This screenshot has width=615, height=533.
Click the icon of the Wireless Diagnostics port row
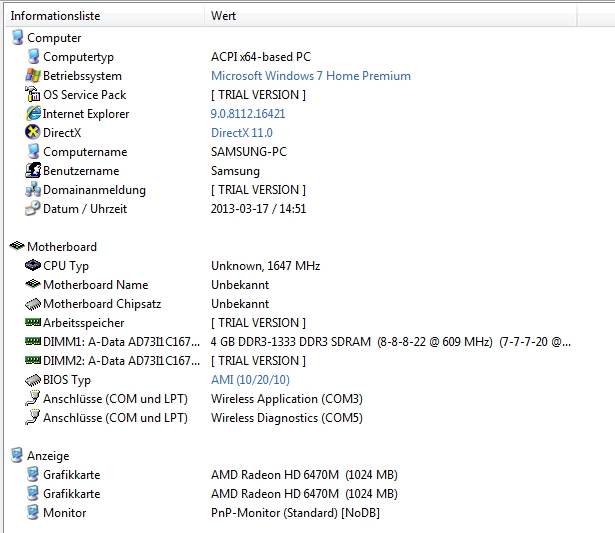(x=33, y=417)
